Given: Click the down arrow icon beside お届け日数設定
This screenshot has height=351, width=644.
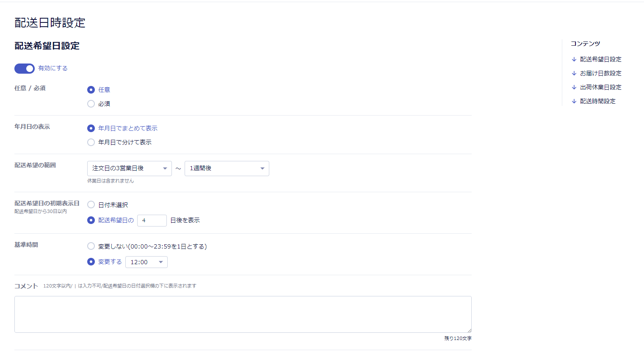Looking at the screenshot, I should (574, 73).
